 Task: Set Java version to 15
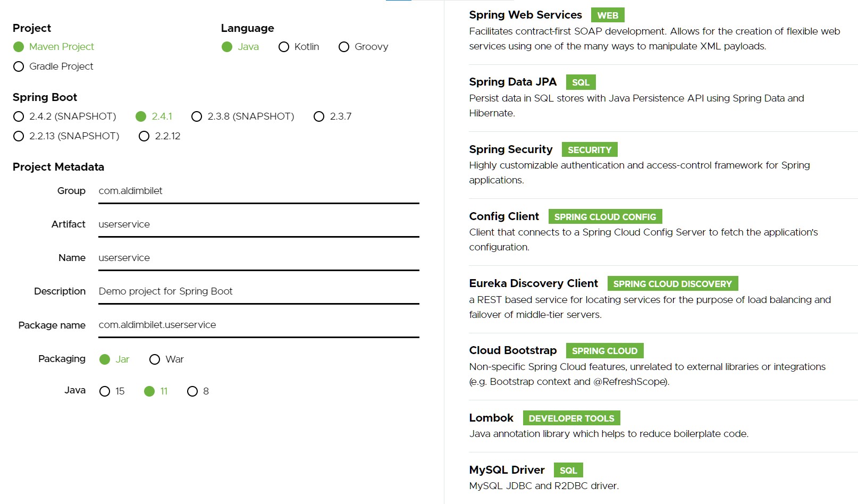pos(105,391)
